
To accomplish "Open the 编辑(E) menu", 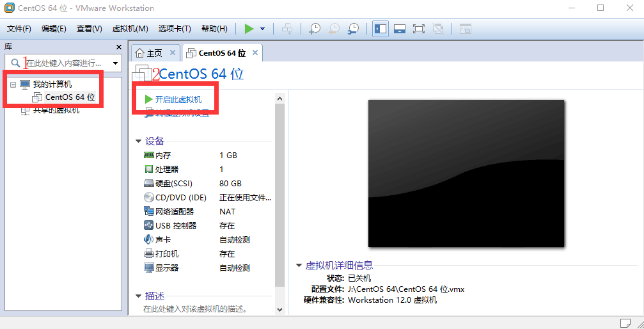I will click(x=54, y=29).
